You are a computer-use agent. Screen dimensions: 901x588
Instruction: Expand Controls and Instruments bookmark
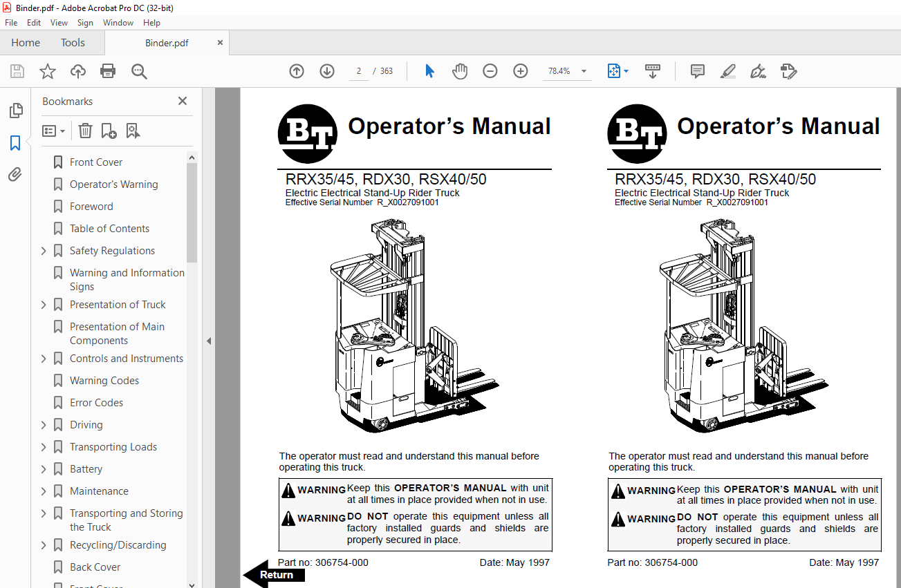pos(44,359)
